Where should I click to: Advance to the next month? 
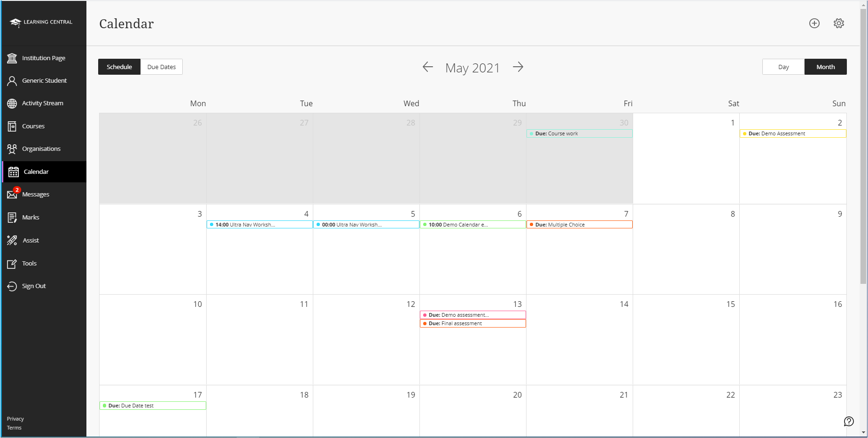(x=518, y=67)
